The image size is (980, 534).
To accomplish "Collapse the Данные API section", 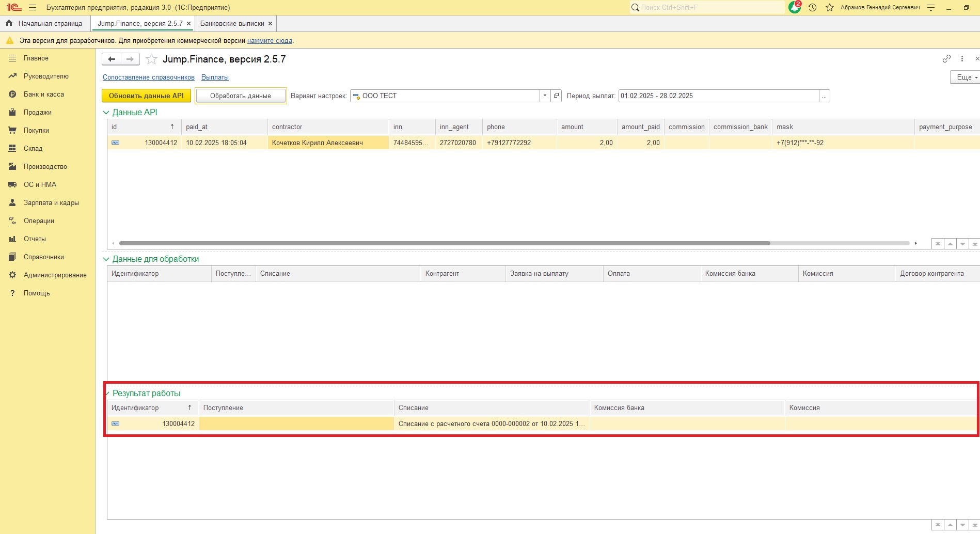I will coord(106,113).
